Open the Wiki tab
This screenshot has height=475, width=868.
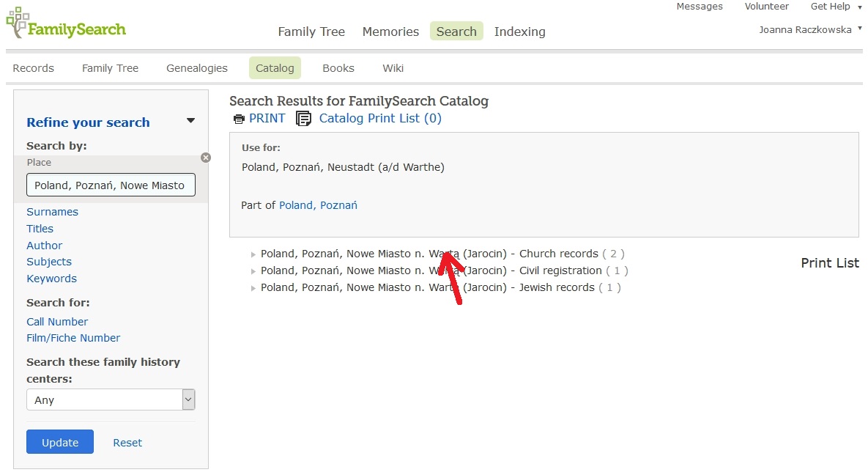[393, 68]
